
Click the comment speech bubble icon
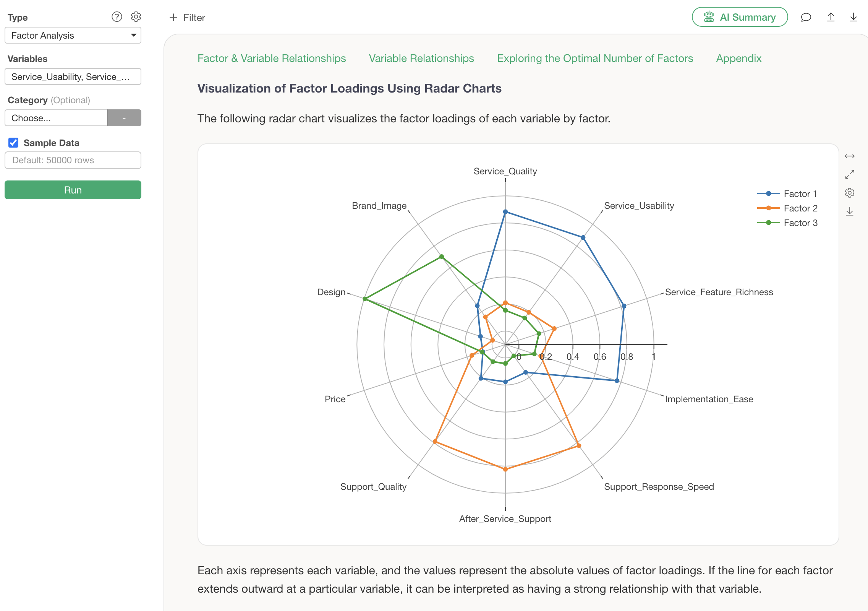[x=806, y=17]
